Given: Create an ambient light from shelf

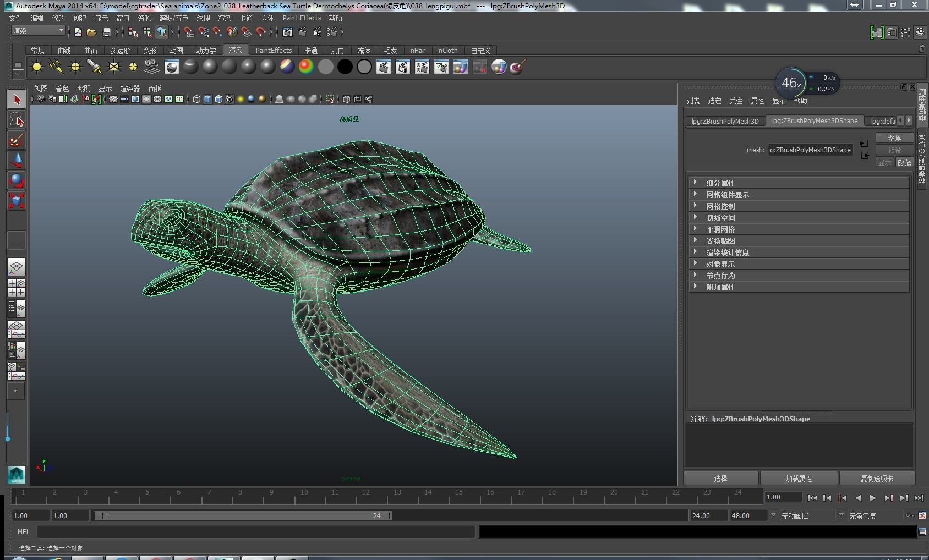Looking at the screenshot, I should tap(37, 67).
